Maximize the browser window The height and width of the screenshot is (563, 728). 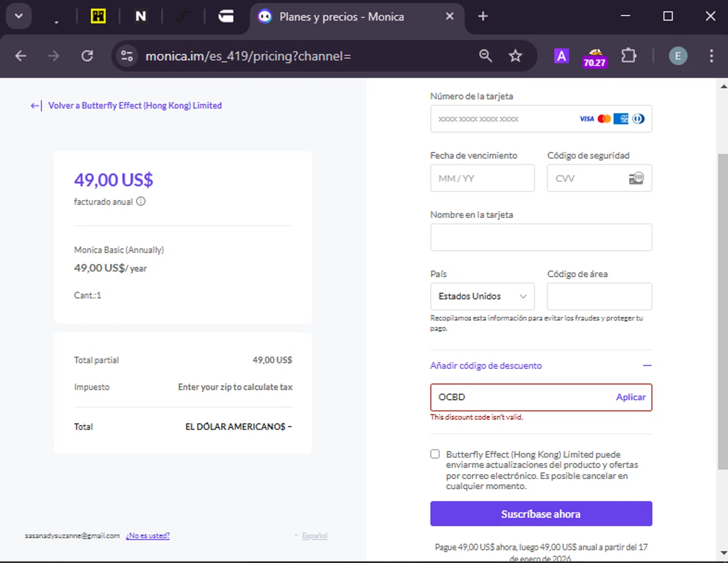pos(668,16)
